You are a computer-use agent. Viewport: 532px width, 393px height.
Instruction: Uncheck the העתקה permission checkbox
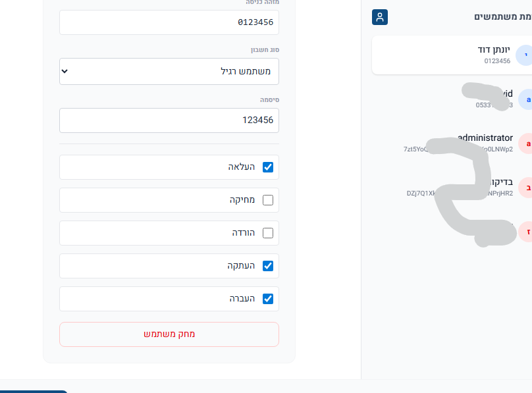click(x=268, y=266)
